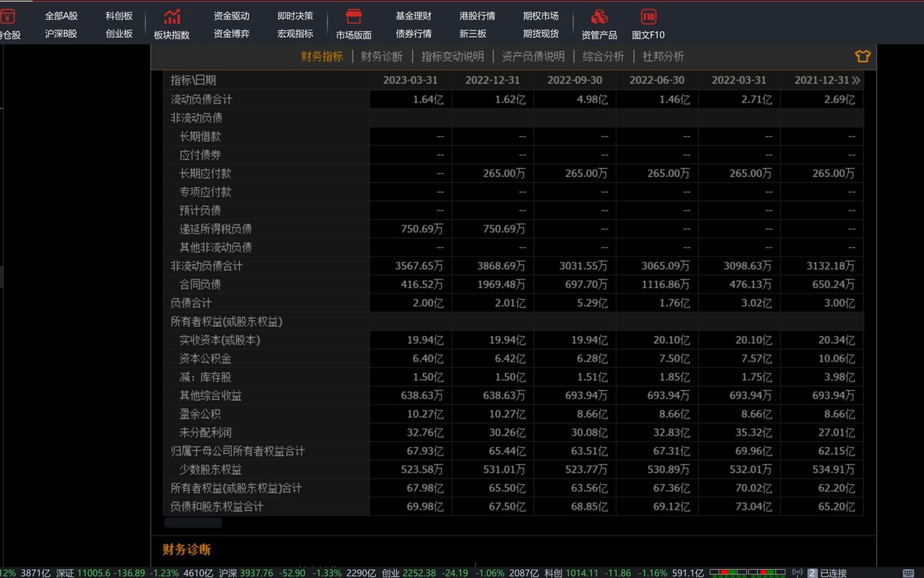The width and height of the screenshot is (924, 578).
Task: Open 即时决策 menu item
Action: pyautogui.click(x=295, y=16)
